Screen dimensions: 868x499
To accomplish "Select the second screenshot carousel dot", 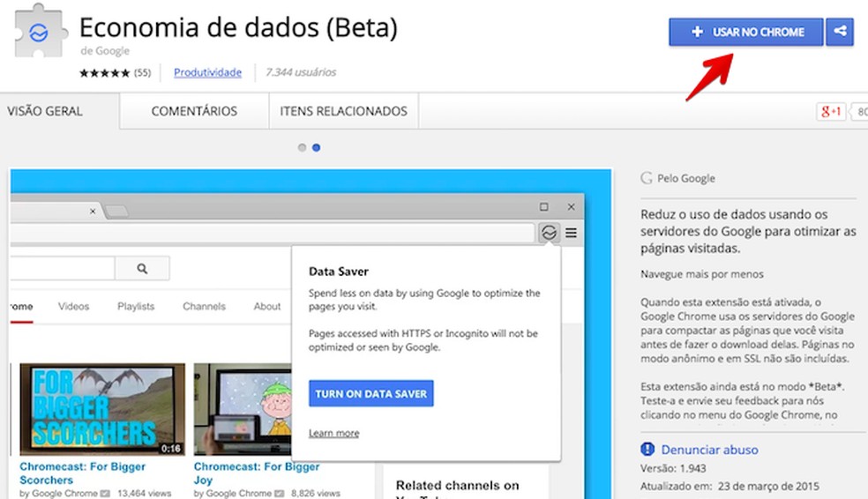I will [316, 148].
